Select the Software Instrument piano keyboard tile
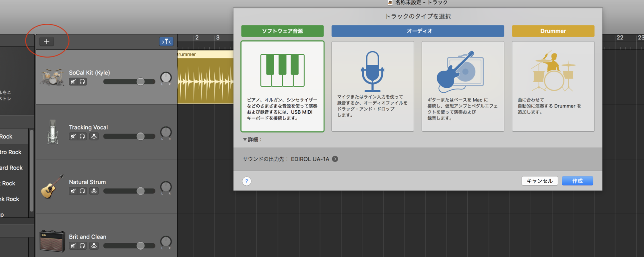Viewport: 644px width, 257px height. click(x=282, y=86)
